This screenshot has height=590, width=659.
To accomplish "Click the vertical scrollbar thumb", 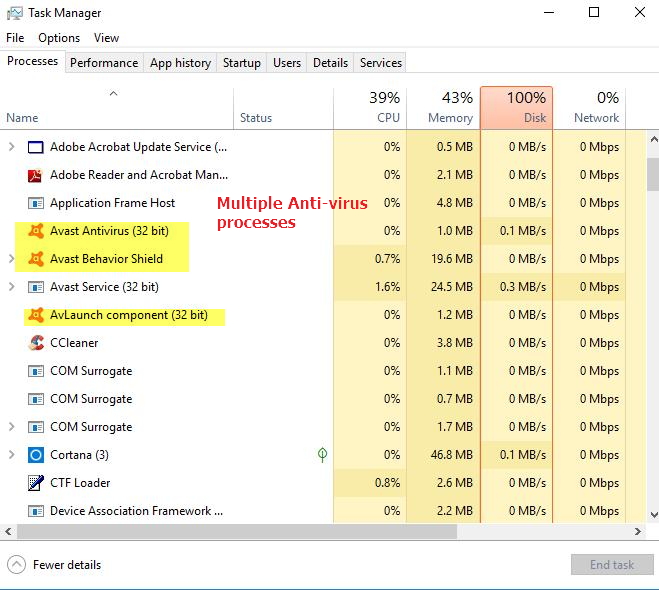I will click(x=652, y=173).
